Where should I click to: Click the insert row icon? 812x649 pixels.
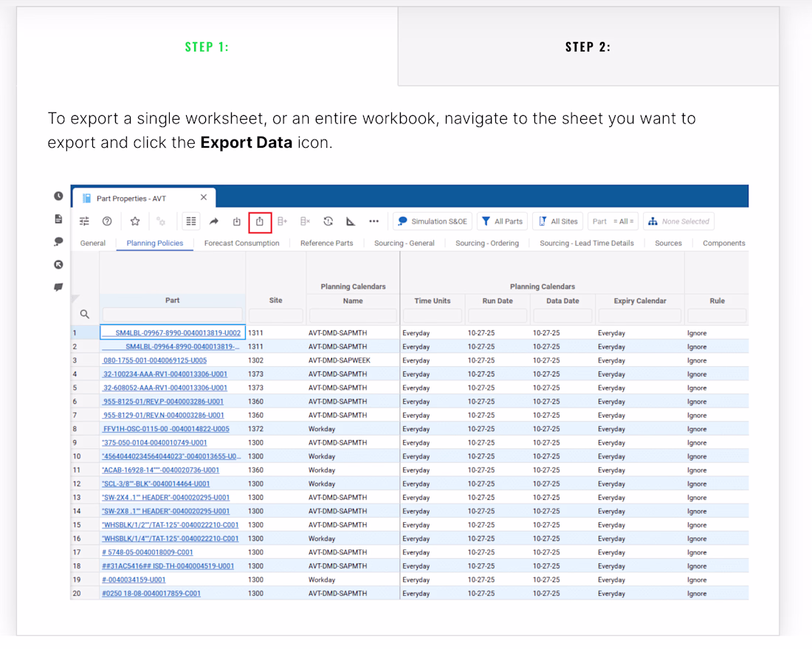coord(282,222)
